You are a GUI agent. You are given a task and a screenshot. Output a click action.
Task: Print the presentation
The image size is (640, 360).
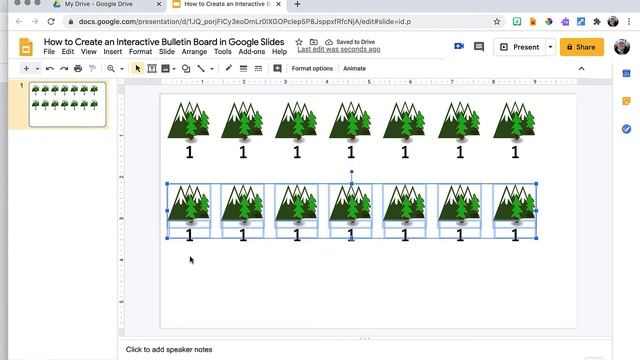(78, 69)
